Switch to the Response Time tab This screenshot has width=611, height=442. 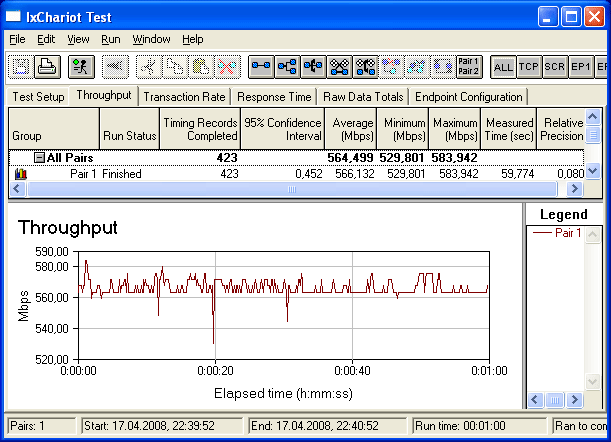point(272,97)
